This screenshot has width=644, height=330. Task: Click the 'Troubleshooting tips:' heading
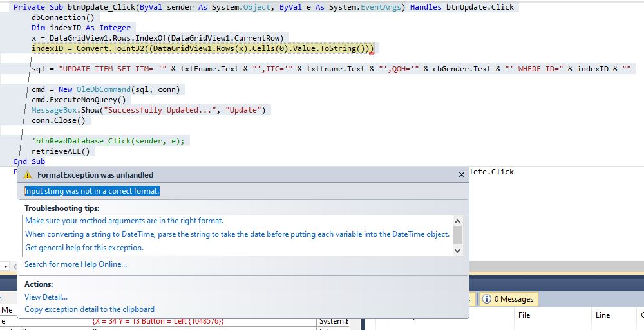coord(62,208)
